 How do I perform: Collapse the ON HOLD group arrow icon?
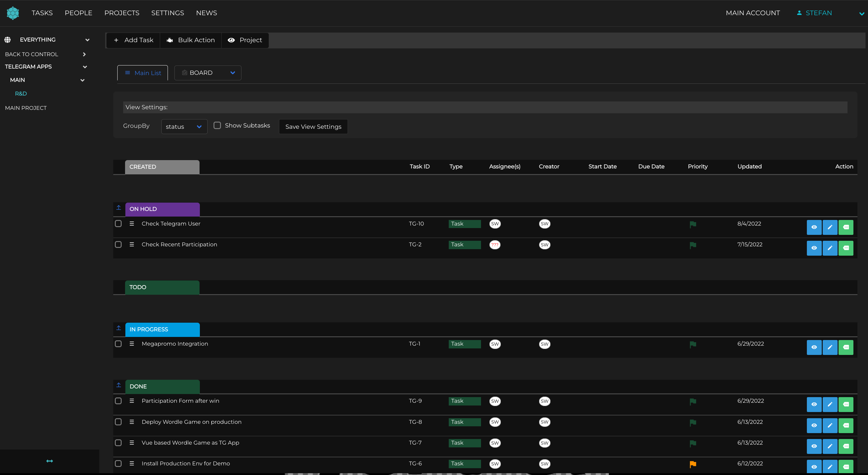119,208
